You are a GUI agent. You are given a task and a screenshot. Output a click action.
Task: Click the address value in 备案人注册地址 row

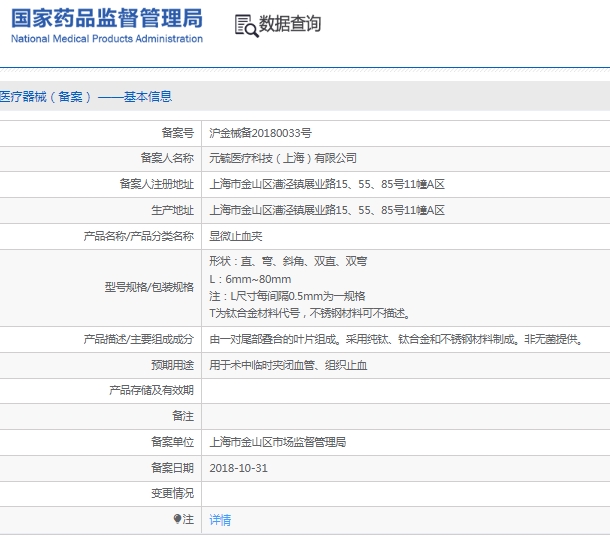click(x=327, y=184)
